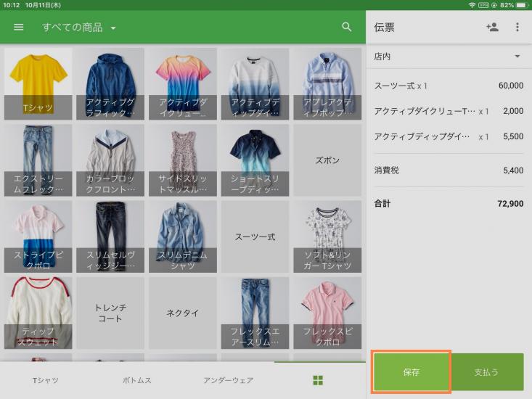Select the スーツ一式 product tile
532x399 pixels.
click(255, 236)
